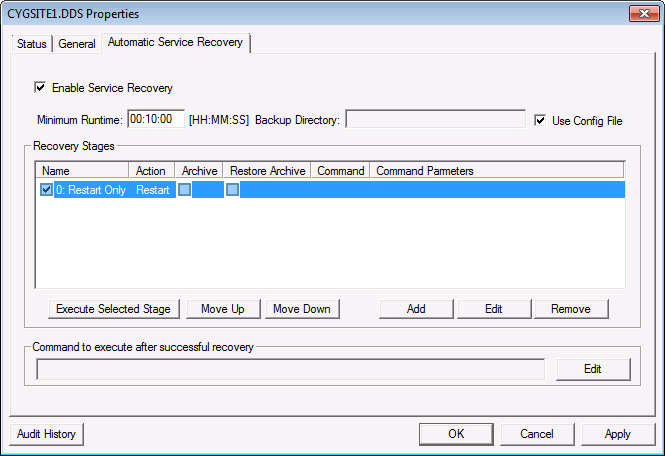Remove the selected recovery stage
This screenshot has width=665, height=456.
coord(571,309)
